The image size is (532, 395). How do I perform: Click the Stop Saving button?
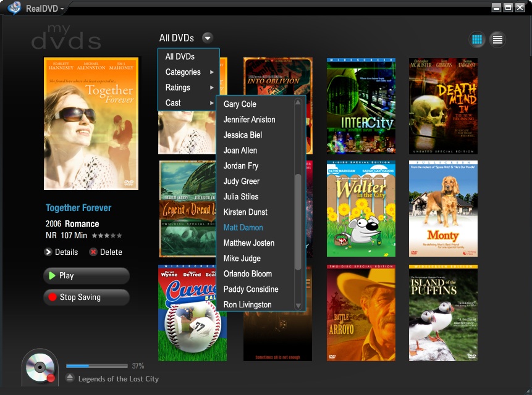coord(87,297)
